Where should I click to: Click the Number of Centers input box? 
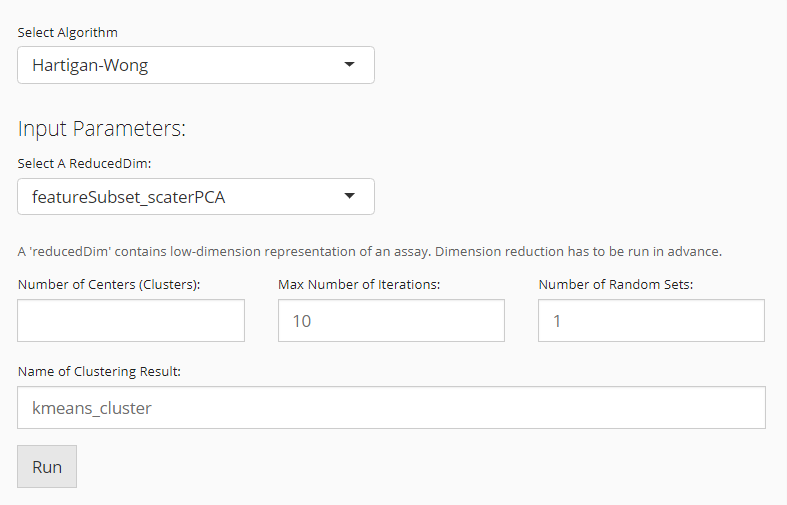click(131, 321)
